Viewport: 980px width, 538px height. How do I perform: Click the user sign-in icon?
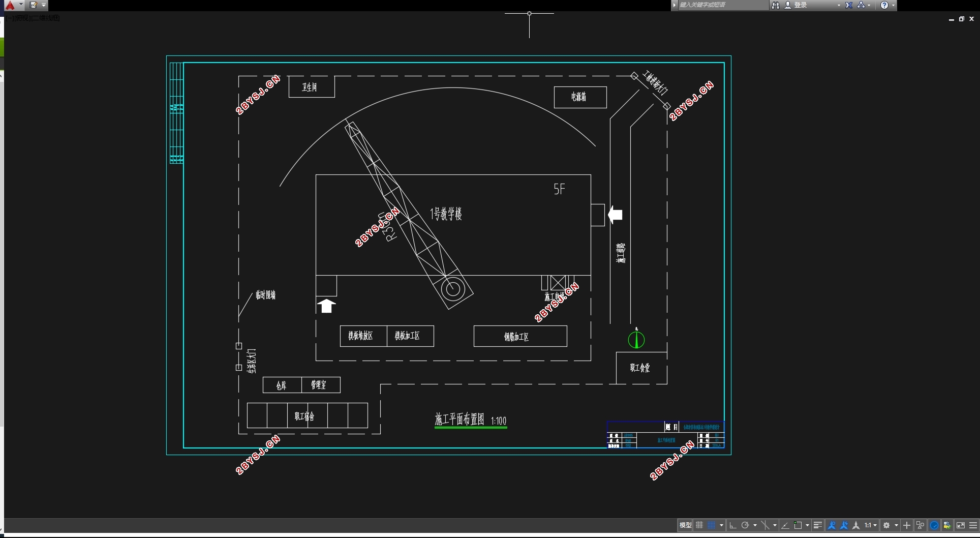pos(788,5)
